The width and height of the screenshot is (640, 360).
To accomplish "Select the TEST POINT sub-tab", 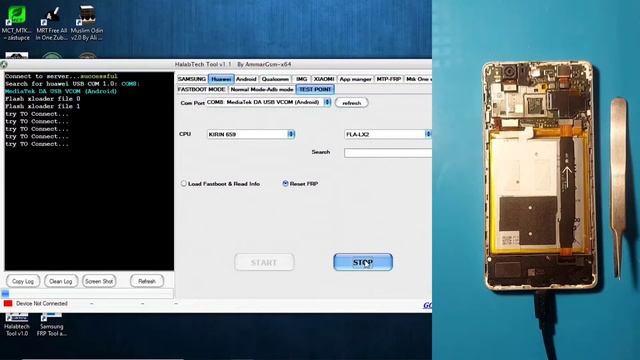I will click(x=315, y=89).
